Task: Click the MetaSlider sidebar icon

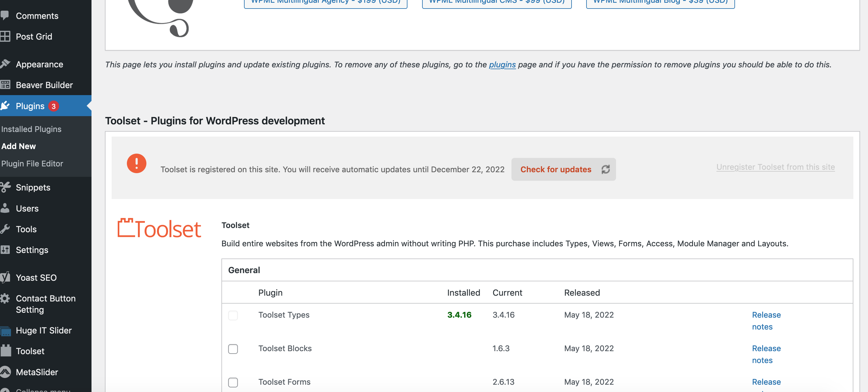Action: click(x=5, y=372)
